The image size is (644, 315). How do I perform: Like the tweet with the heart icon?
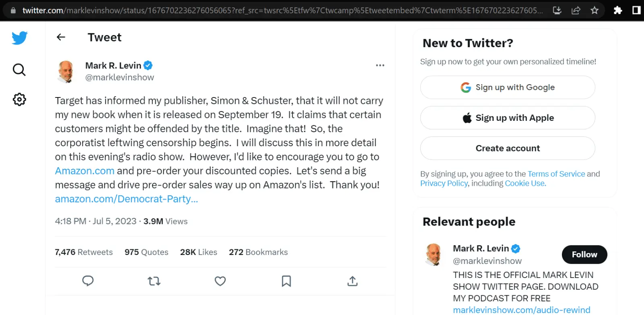[220, 281]
